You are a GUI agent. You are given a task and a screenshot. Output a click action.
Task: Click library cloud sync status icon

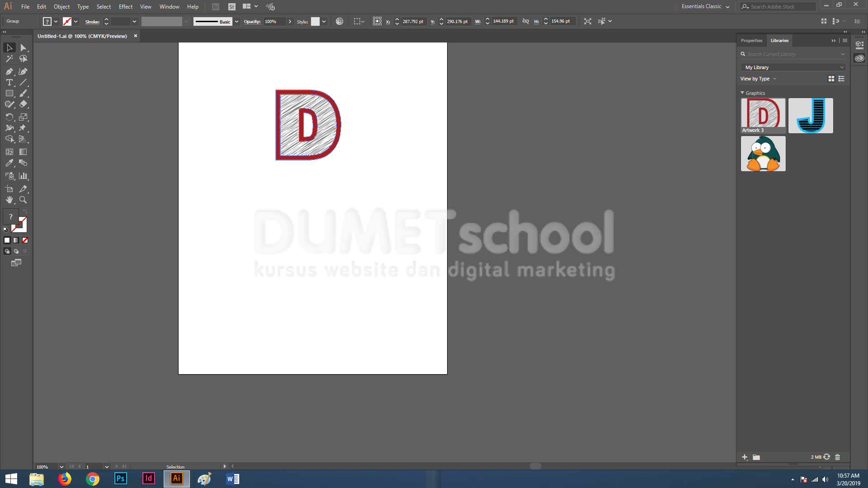tap(827, 457)
